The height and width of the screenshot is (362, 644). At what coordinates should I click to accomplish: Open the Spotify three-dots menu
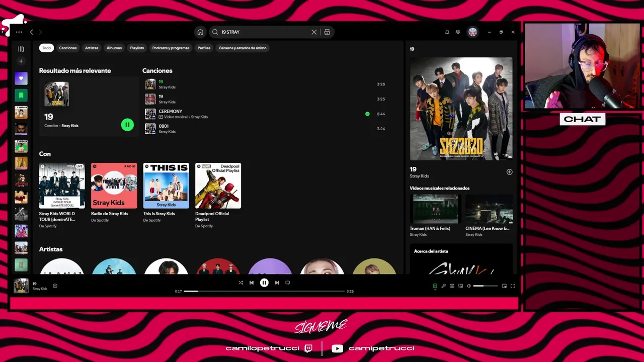[x=19, y=32]
